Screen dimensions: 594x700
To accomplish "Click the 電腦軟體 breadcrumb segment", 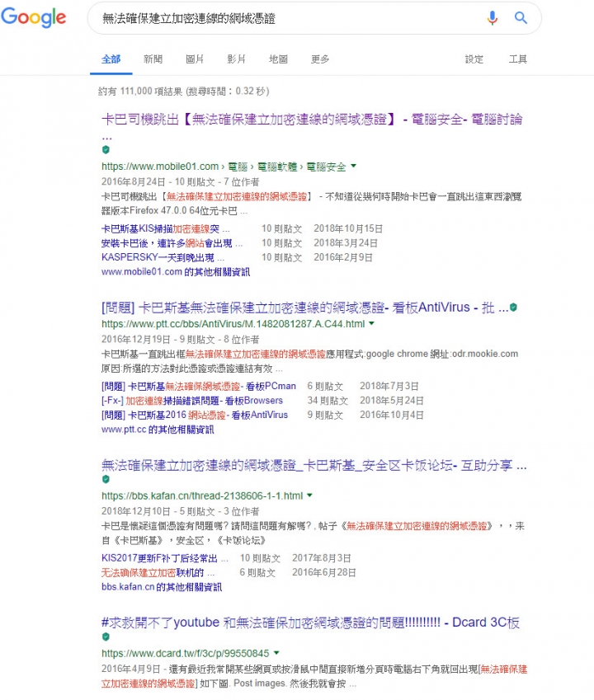I will [277, 167].
